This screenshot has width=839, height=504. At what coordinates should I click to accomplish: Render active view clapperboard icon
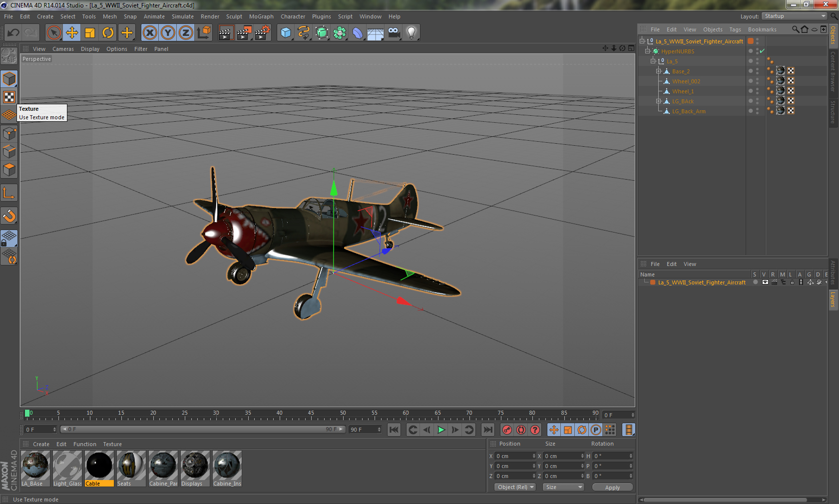point(226,33)
